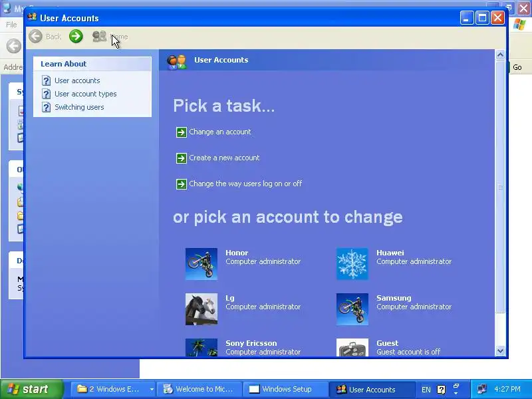
Task: Select 'Change an account' task
Action: coord(220,132)
